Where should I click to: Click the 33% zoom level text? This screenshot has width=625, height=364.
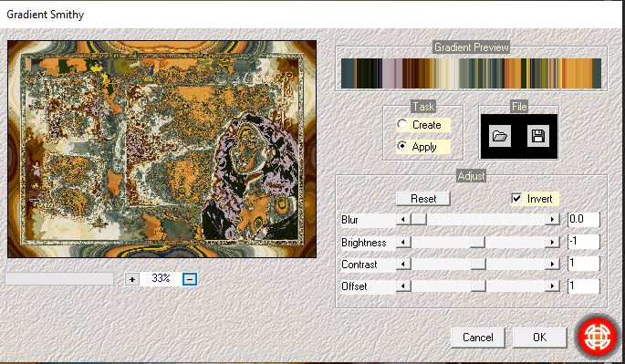[x=161, y=278]
